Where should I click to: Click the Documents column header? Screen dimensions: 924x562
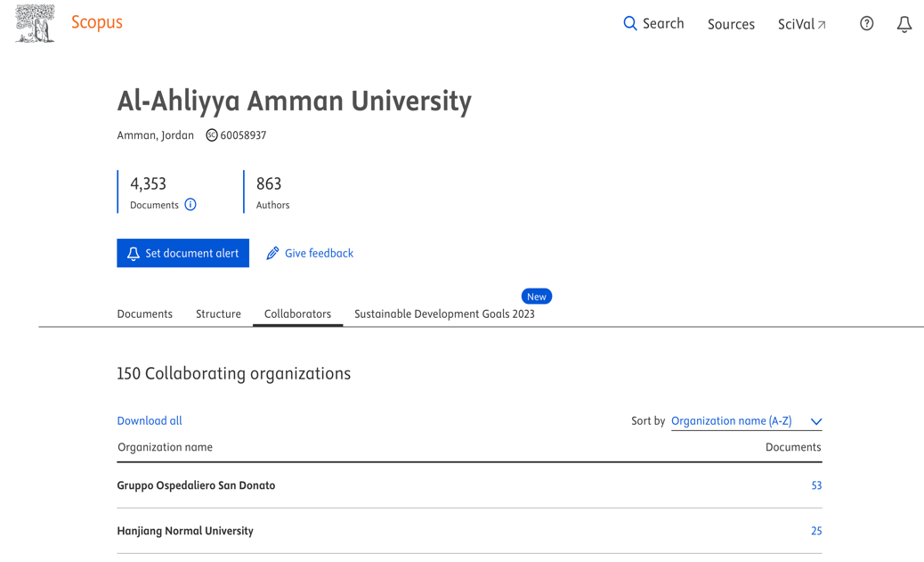[793, 447]
